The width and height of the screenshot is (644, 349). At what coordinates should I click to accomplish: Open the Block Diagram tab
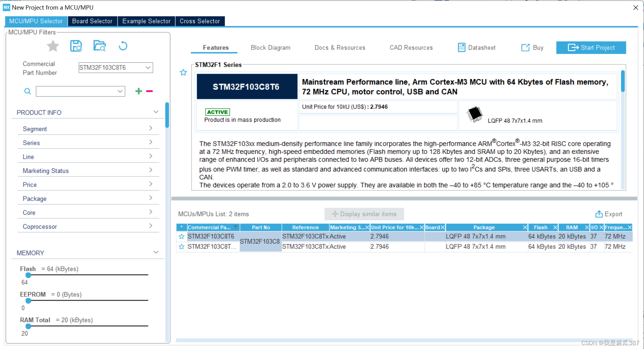[x=270, y=48]
